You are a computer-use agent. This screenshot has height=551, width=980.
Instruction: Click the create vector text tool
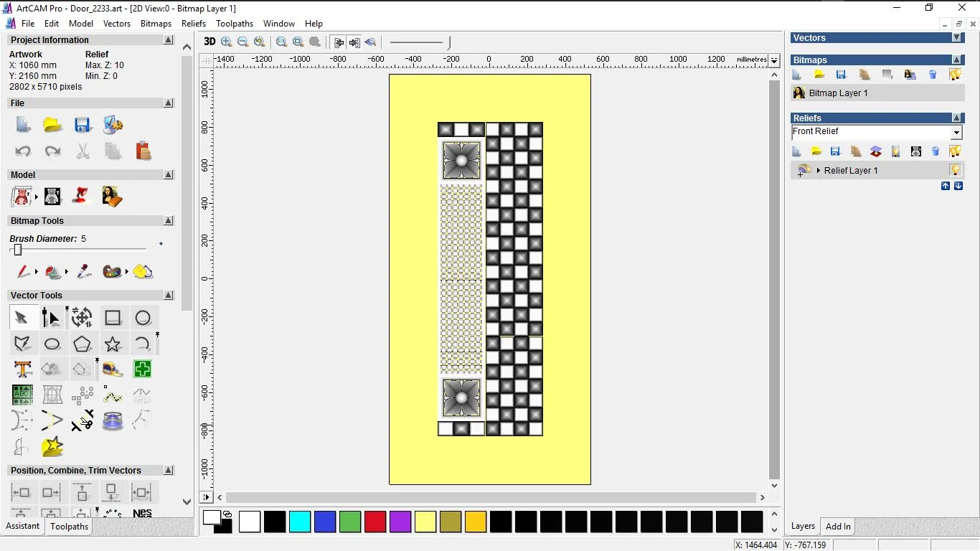point(22,369)
